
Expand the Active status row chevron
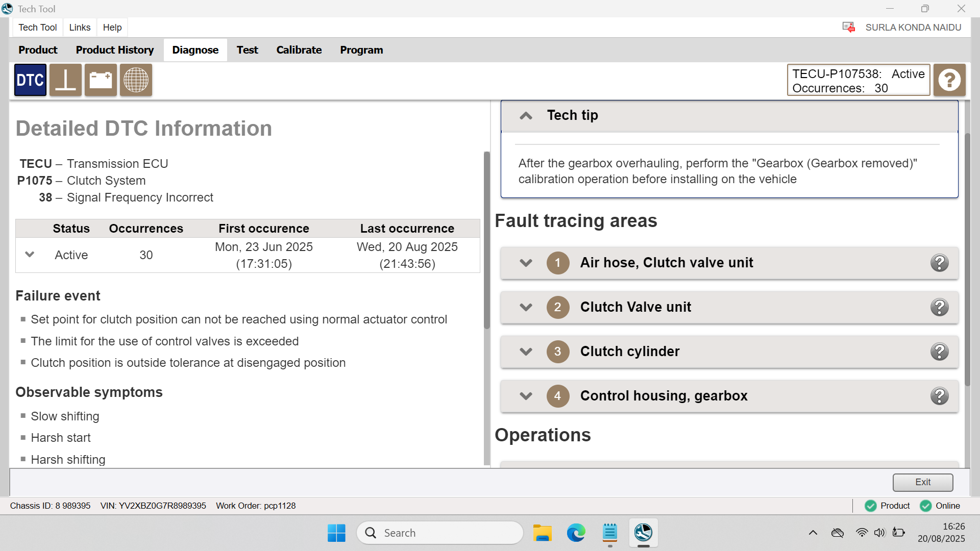point(30,255)
